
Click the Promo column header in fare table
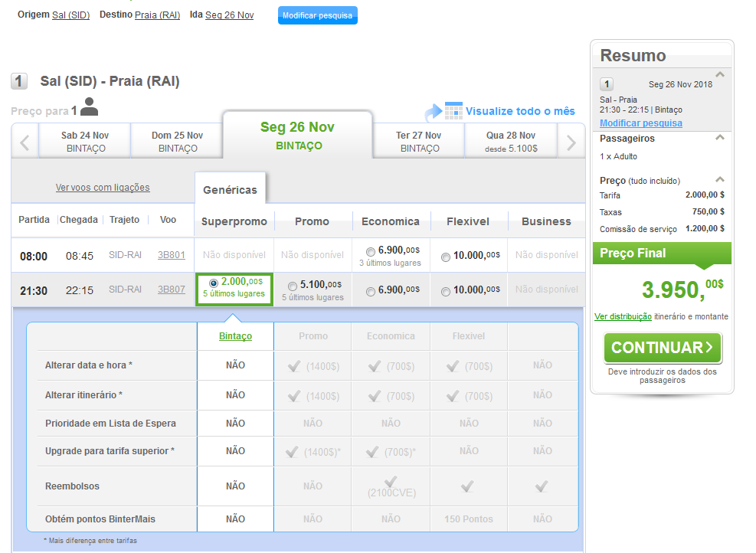312,221
